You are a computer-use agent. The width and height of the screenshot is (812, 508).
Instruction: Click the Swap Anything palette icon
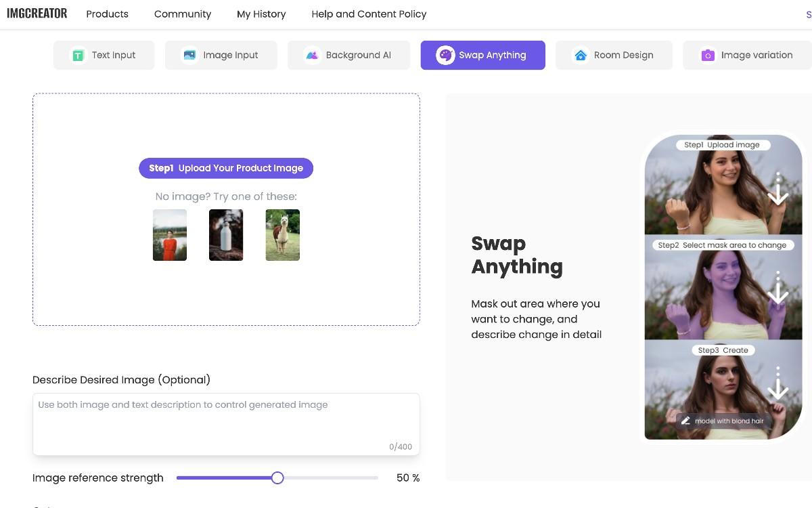(x=447, y=55)
